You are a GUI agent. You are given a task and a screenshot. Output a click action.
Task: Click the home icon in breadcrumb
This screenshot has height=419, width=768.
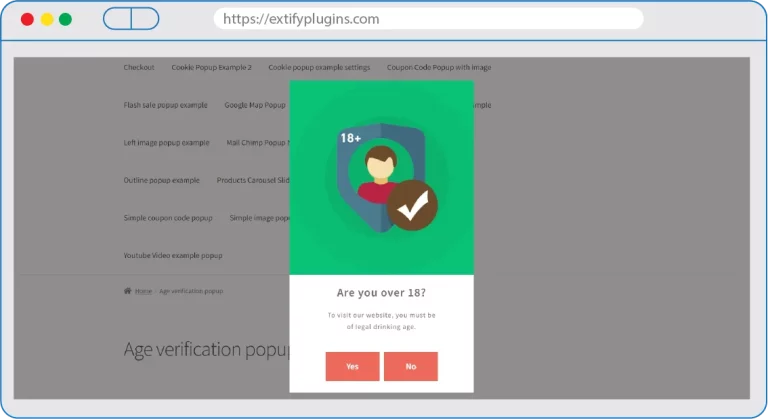click(x=127, y=291)
